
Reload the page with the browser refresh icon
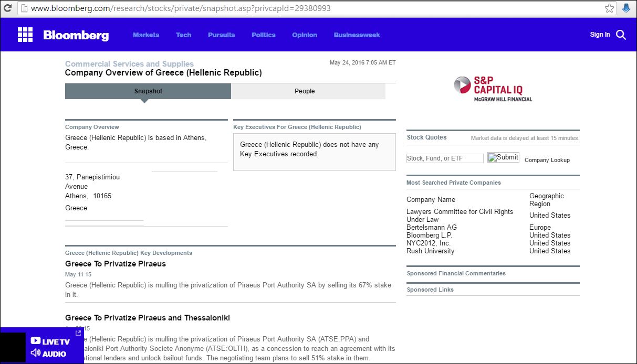tap(7, 8)
